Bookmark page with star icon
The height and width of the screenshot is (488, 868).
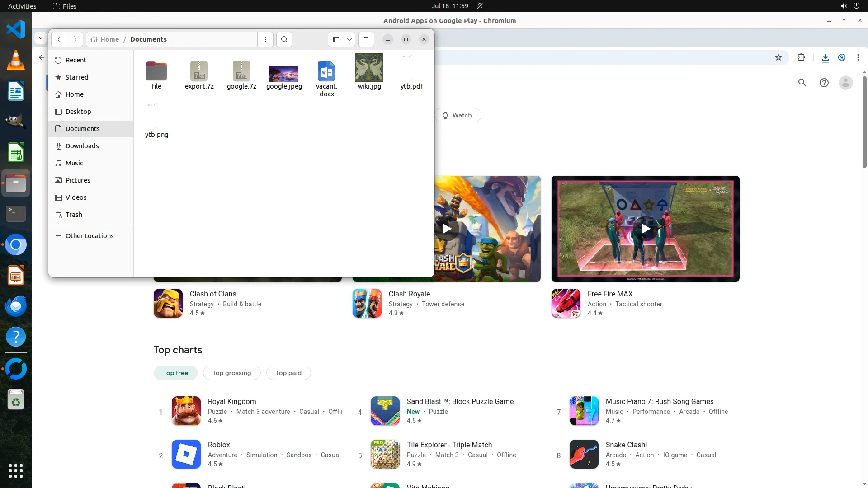(x=778, y=57)
